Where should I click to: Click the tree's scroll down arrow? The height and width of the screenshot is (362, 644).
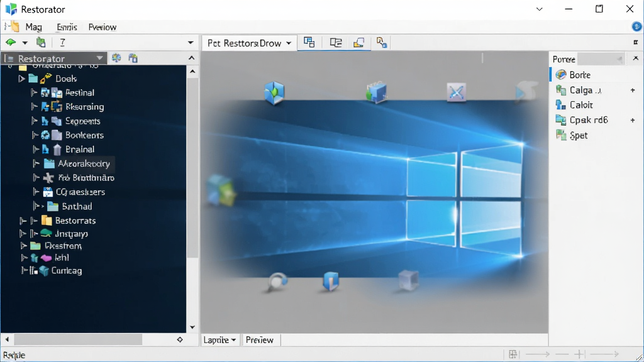192,327
